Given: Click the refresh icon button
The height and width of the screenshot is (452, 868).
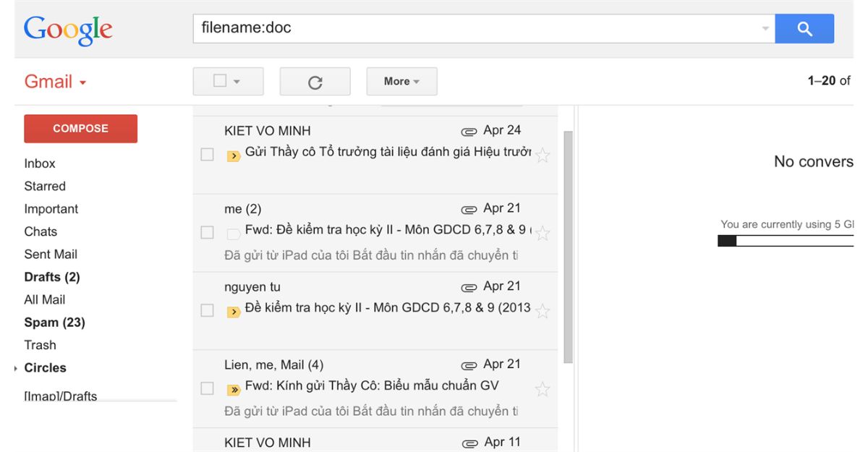Looking at the screenshot, I should coord(315,82).
